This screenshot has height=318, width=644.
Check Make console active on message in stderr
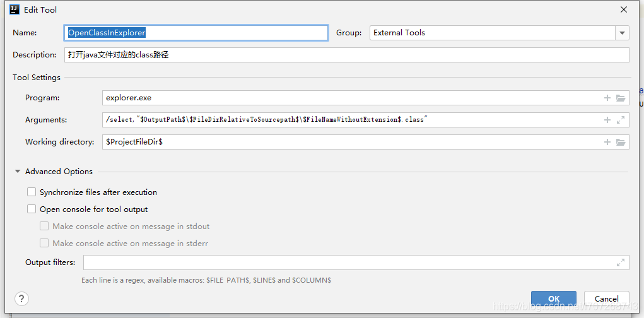[44, 243]
